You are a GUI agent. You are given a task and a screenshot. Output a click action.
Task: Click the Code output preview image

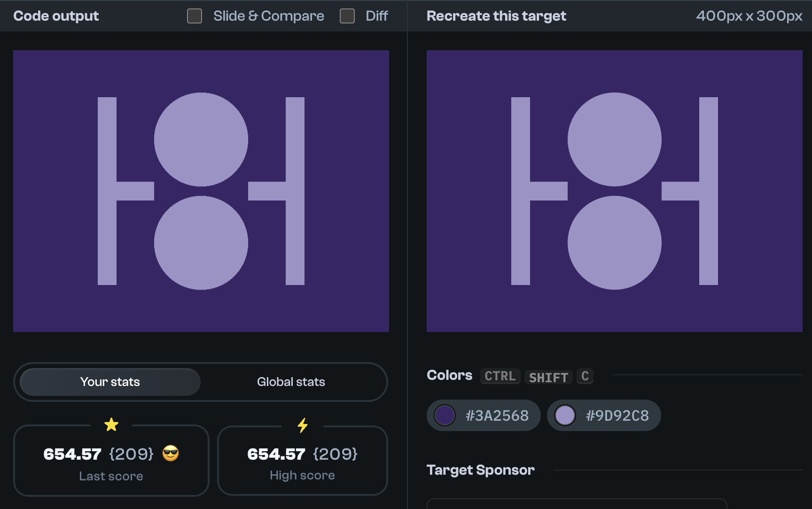(201, 191)
